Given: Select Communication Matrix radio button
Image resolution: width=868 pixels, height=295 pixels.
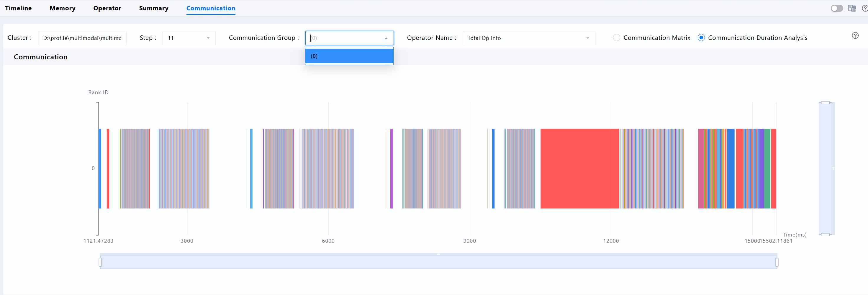Looking at the screenshot, I should coord(616,38).
